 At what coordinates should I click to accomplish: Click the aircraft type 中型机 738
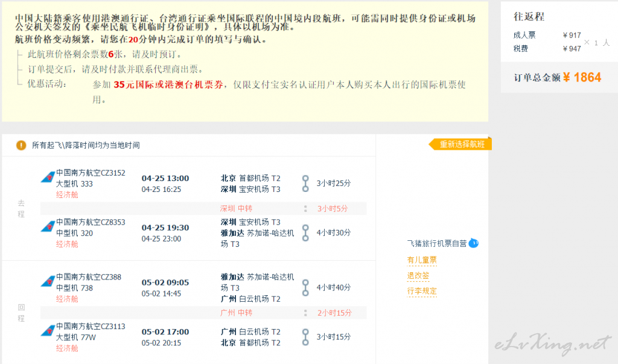[x=74, y=288]
